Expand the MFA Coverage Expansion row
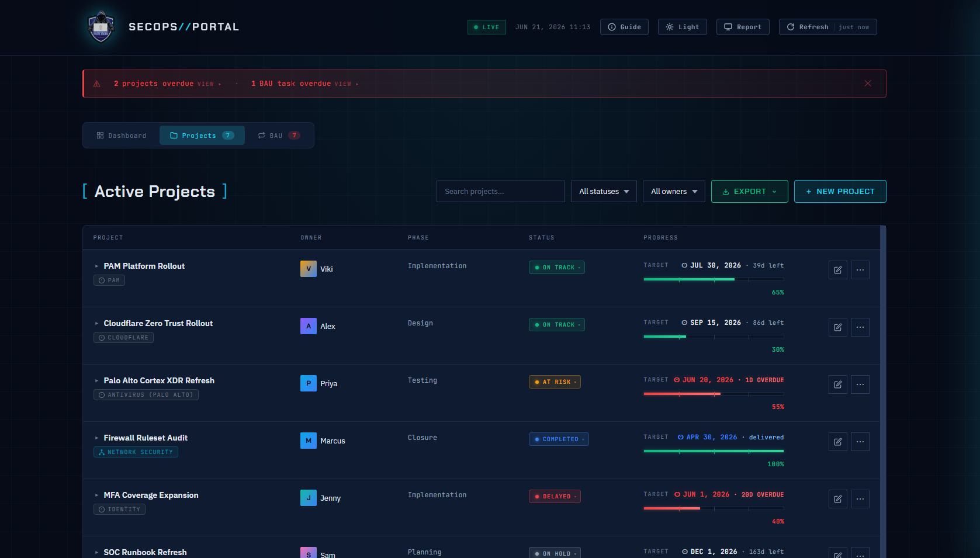The image size is (980, 558). pyautogui.click(x=97, y=495)
